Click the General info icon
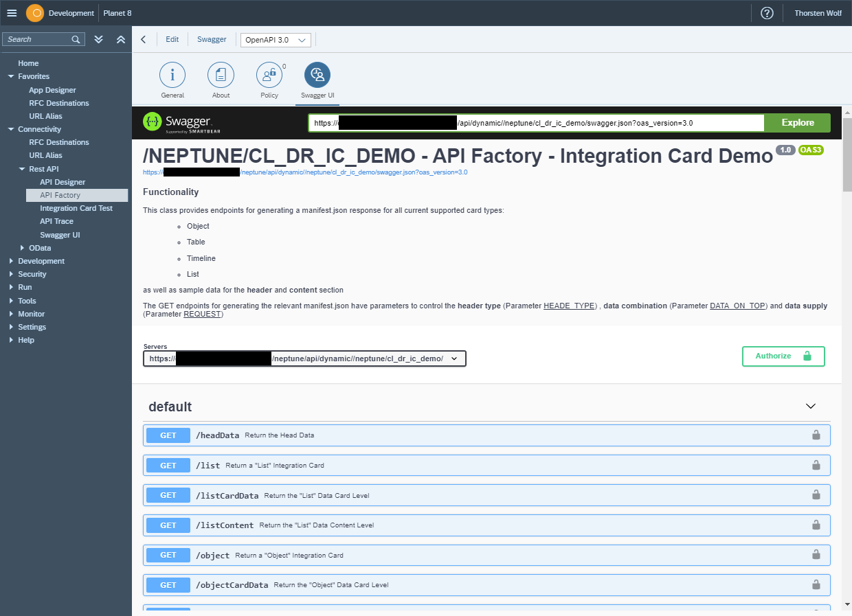The width and height of the screenshot is (852, 616). pyautogui.click(x=172, y=75)
